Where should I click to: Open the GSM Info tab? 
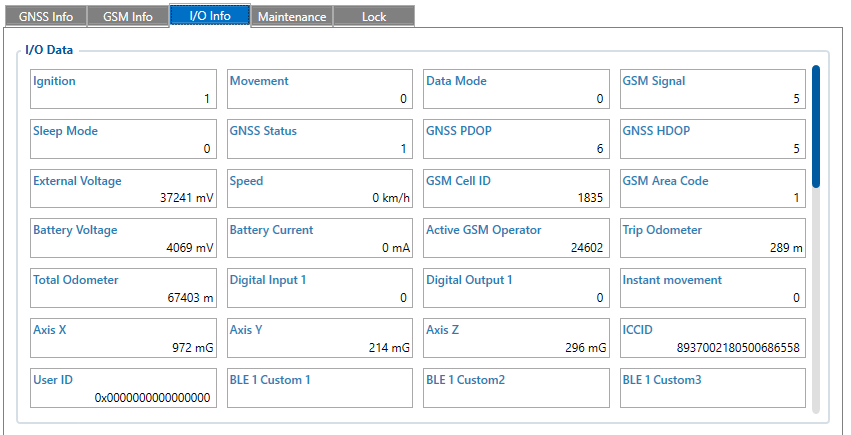128,17
